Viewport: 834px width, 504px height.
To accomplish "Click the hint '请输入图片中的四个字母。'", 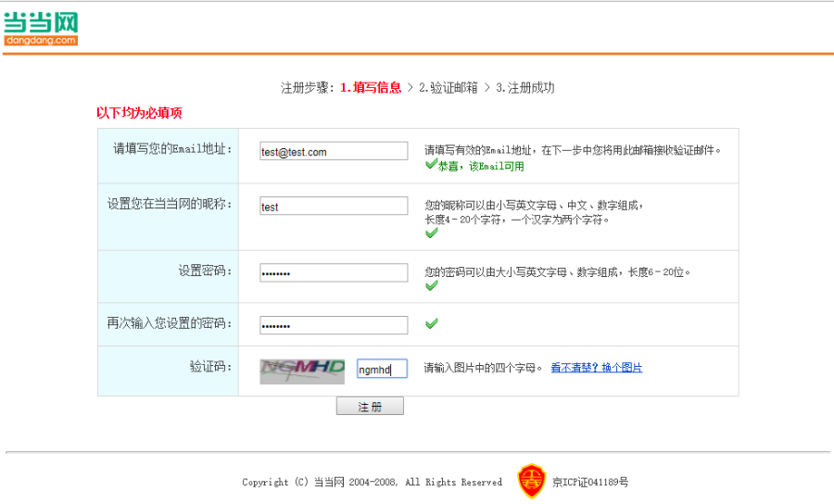I will click(483, 368).
